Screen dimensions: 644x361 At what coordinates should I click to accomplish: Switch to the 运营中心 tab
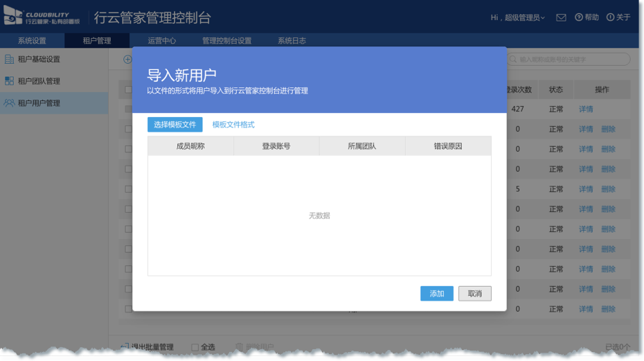tap(163, 41)
